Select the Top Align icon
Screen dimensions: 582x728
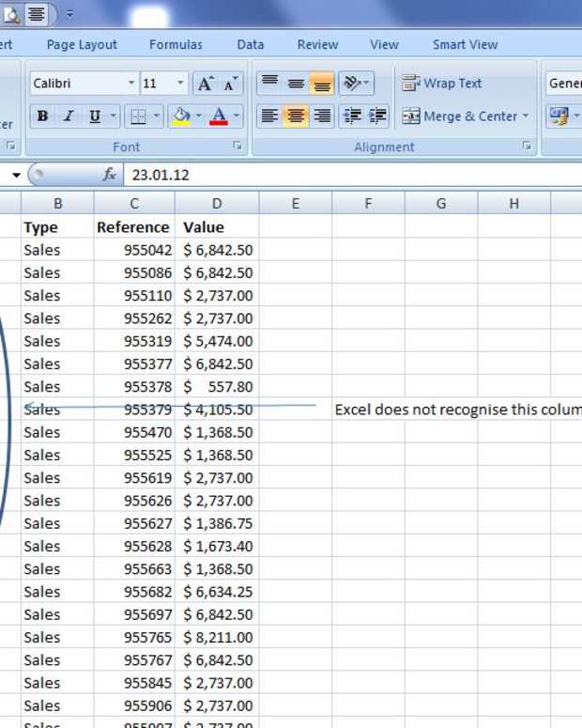point(269,83)
